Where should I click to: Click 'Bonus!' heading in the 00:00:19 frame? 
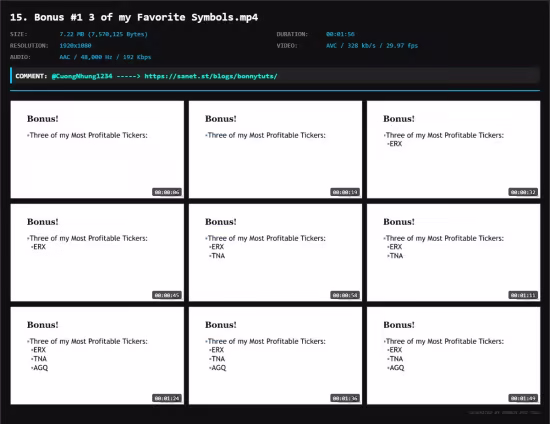[x=221, y=119]
